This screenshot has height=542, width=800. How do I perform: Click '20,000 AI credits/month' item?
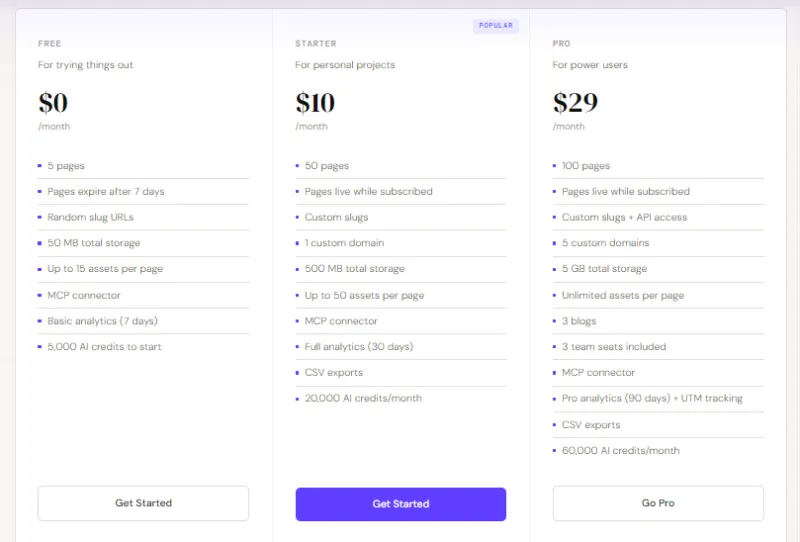tap(363, 398)
